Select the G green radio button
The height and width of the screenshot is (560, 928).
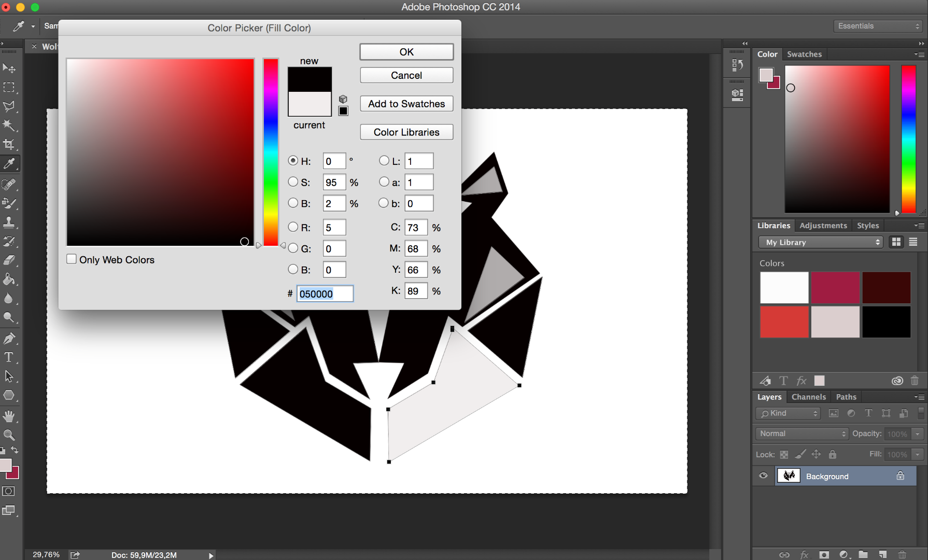tap(293, 248)
